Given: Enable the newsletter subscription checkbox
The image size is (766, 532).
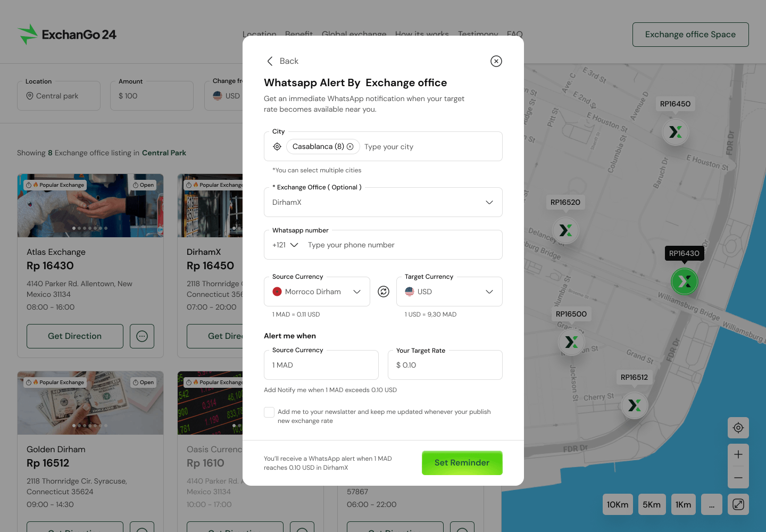Looking at the screenshot, I should pyautogui.click(x=269, y=412).
